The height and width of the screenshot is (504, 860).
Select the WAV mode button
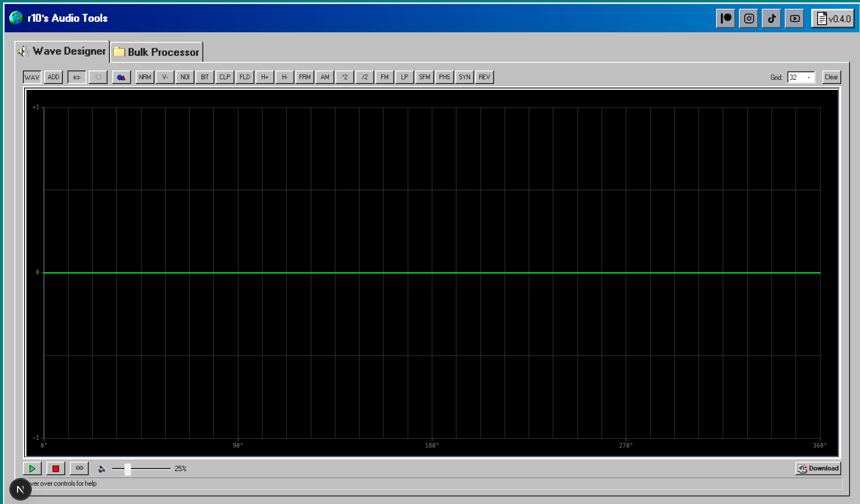tap(32, 77)
